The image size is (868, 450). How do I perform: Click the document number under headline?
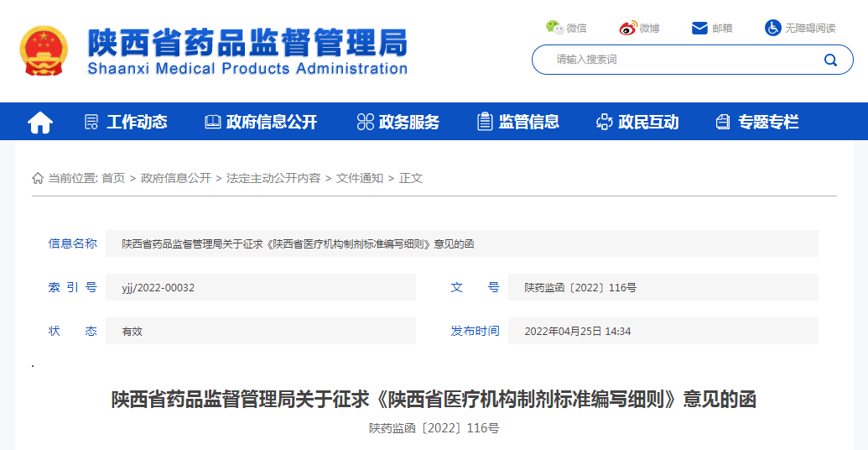(434, 428)
